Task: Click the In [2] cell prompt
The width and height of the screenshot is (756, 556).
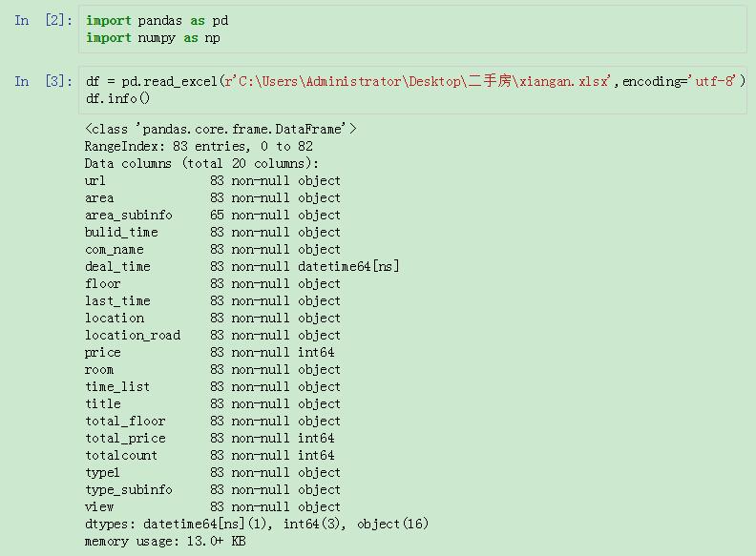Action: (42, 20)
